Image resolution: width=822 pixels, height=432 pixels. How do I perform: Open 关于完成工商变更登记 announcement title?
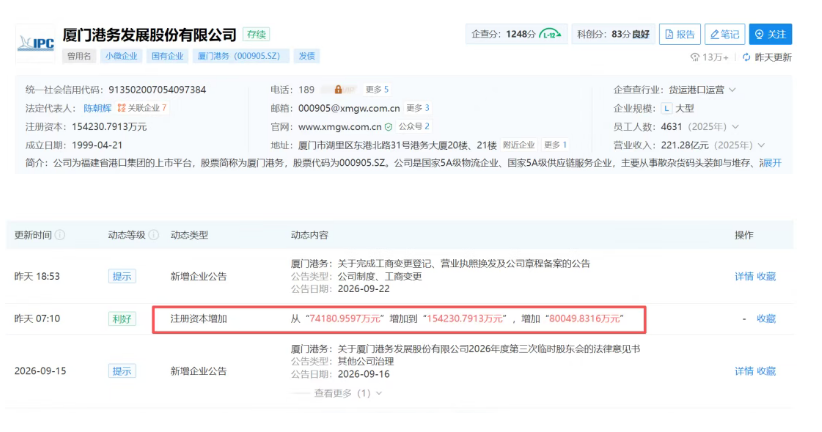click(x=463, y=263)
